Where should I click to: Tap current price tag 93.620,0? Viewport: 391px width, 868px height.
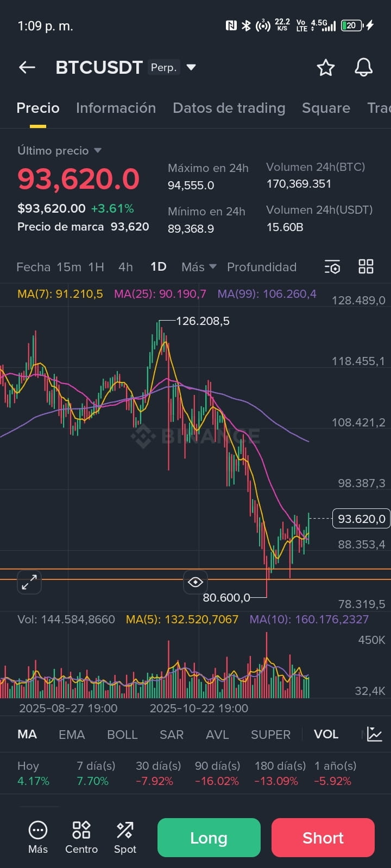click(362, 519)
